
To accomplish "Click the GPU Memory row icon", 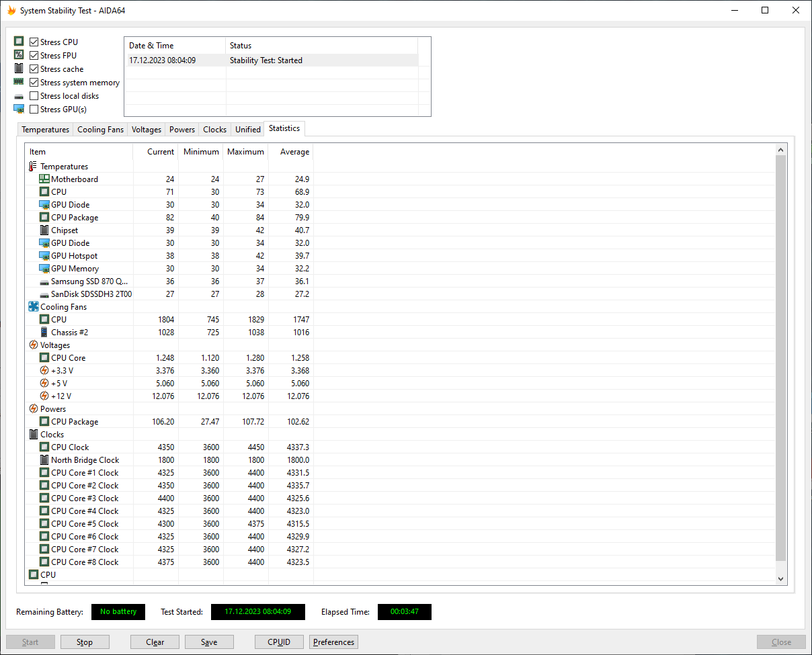I will tap(44, 269).
